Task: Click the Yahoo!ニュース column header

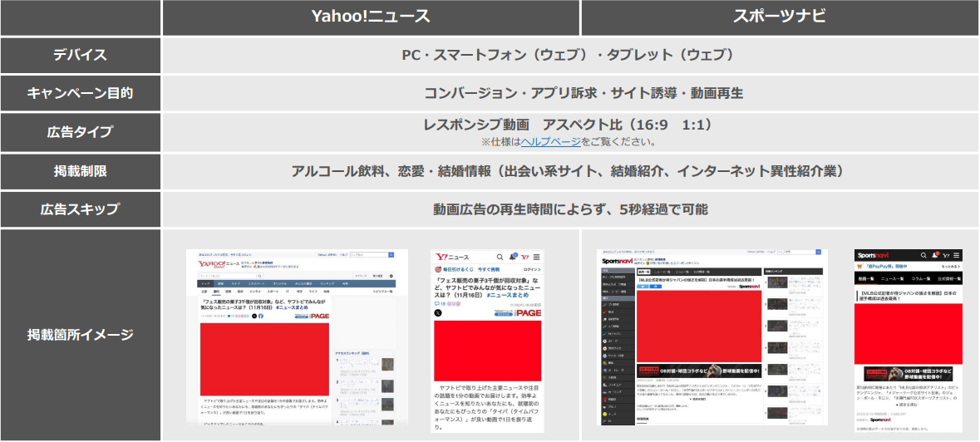Action: coord(372,17)
